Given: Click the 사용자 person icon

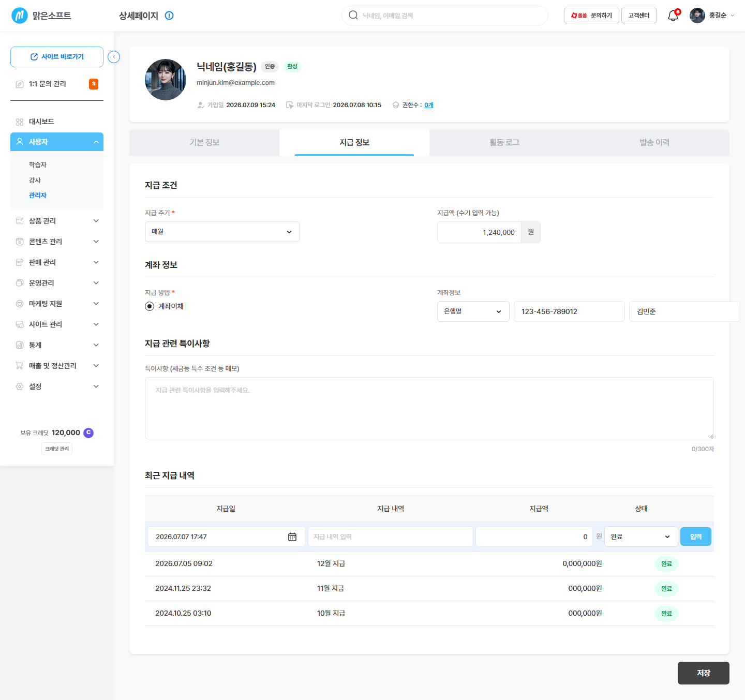Looking at the screenshot, I should [x=20, y=142].
